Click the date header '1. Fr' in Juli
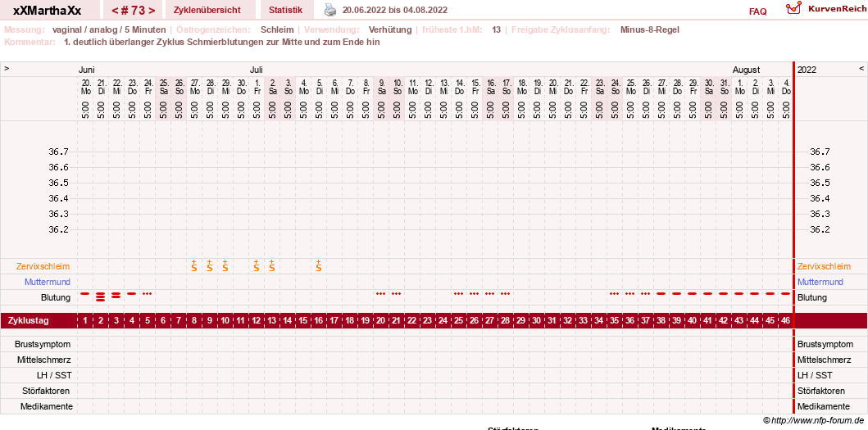868x430 pixels. click(257, 86)
